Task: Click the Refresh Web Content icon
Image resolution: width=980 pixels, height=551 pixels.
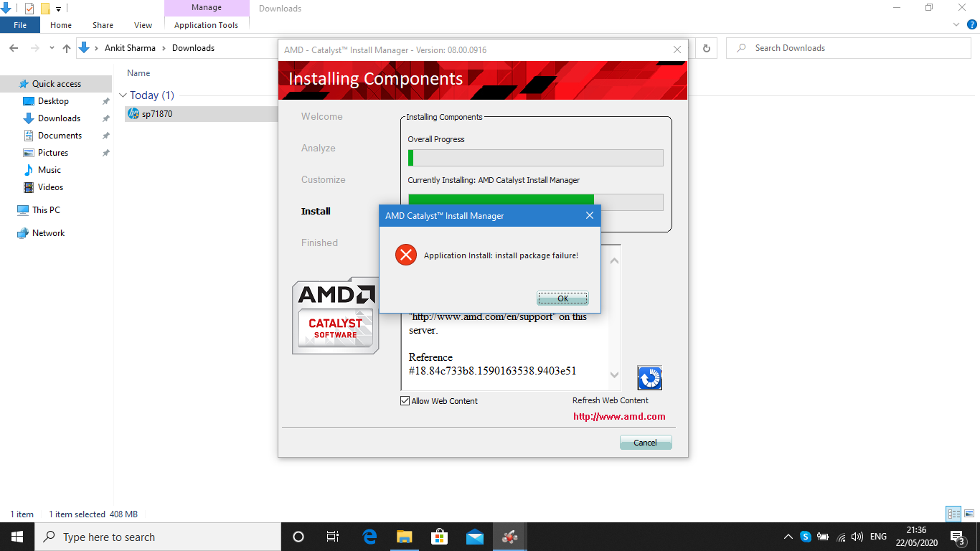Action: pos(649,377)
